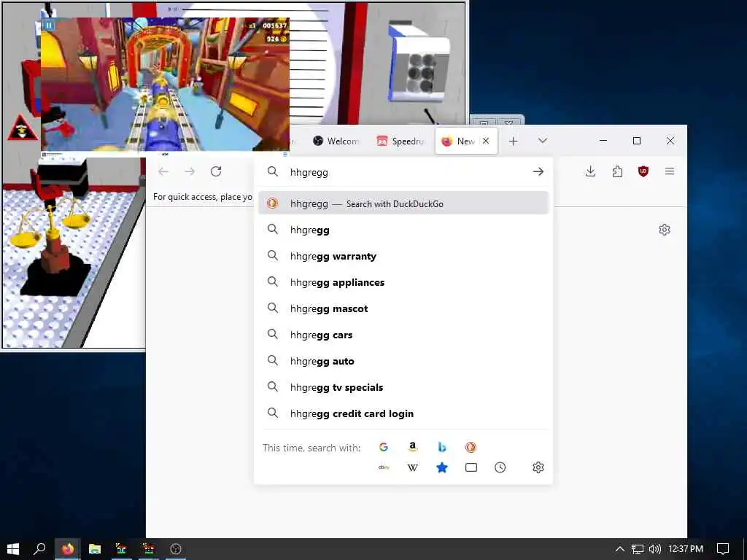The width and height of the screenshot is (747, 560).
Task: Open the Windows Start menu
Action: pyautogui.click(x=13, y=549)
